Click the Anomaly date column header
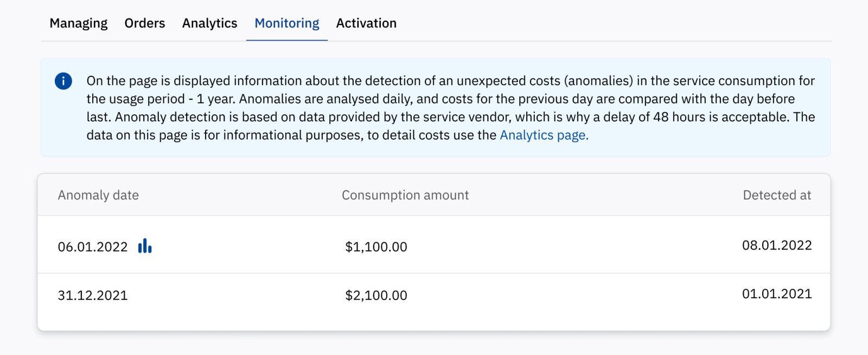Screen dimensions: 868x355 tap(98, 195)
